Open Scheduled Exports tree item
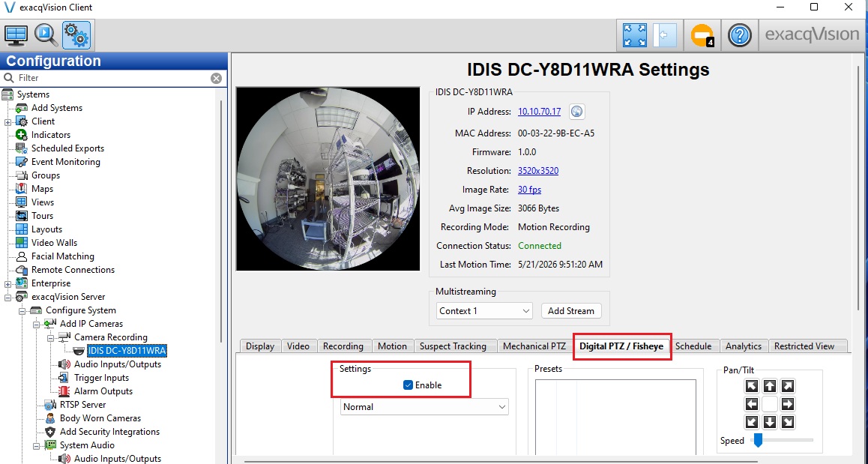Image resolution: width=868 pixels, height=464 pixels. [x=67, y=148]
